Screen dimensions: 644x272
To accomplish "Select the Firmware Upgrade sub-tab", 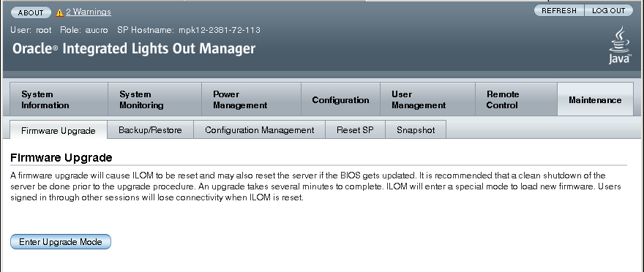I will pos(59,130).
